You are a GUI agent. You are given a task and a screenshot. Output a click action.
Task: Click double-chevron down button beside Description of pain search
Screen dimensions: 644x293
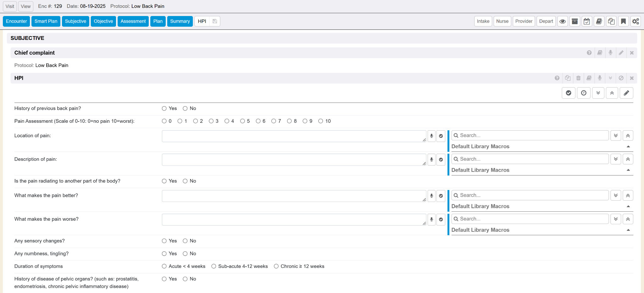coord(616,159)
